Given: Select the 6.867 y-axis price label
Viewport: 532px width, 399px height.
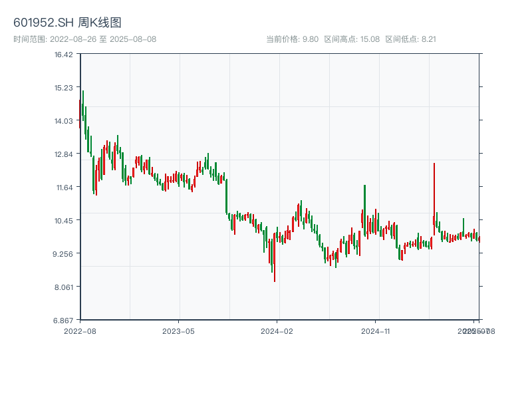Looking at the screenshot, I should point(64,320).
